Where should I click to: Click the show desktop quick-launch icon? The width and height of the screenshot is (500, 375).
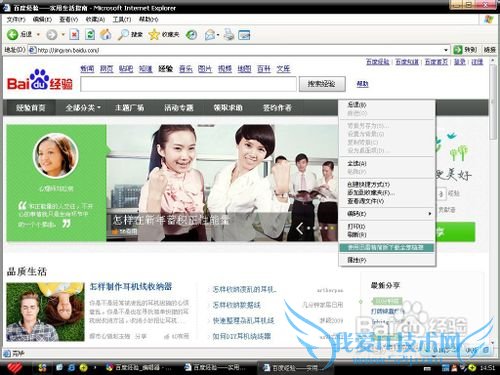(60, 367)
